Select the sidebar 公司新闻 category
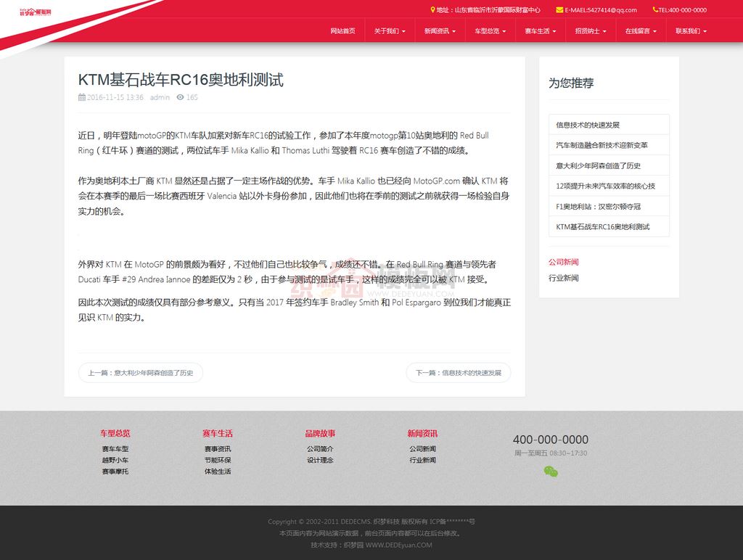 point(563,262)
